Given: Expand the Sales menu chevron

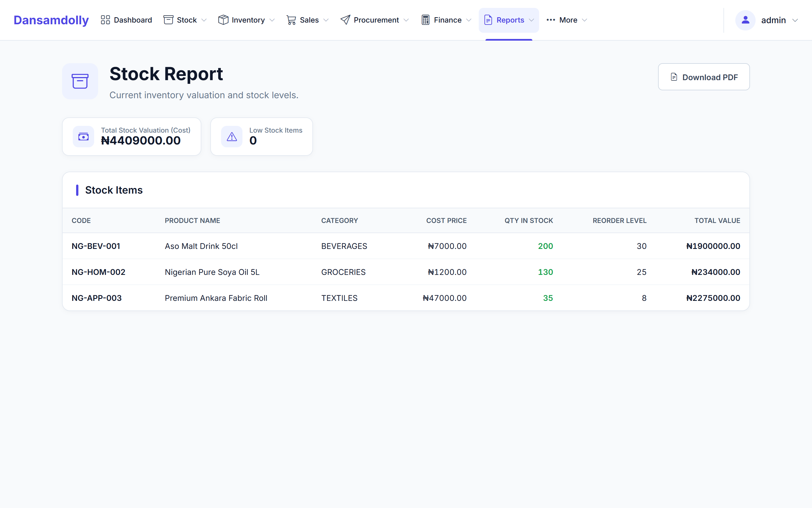Looking at the screenshot, I should pyautogui.click(x=326, y=20).
